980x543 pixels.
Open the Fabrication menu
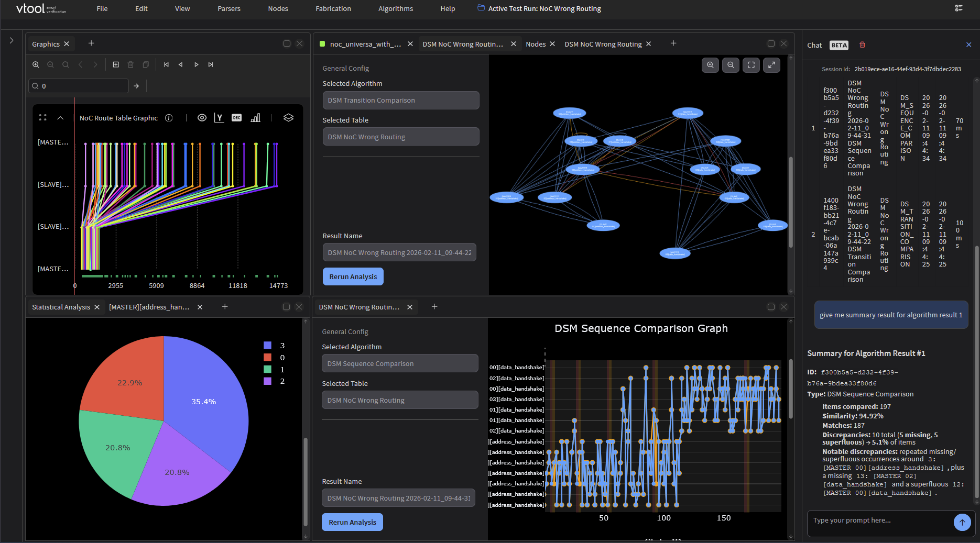pyautogui.click(x=333, y=8)
